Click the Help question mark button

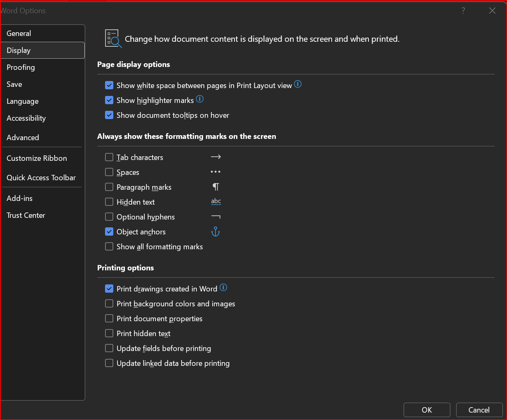tap(463, 11)
